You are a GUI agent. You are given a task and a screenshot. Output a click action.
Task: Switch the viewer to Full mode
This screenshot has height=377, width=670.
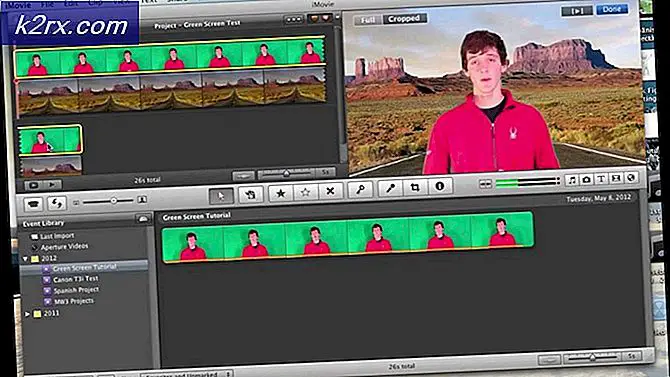368,20
